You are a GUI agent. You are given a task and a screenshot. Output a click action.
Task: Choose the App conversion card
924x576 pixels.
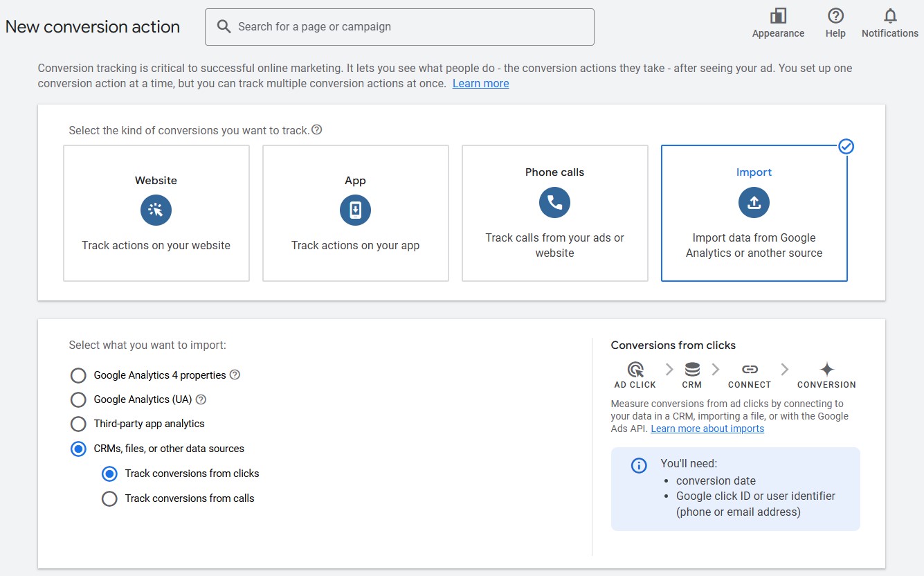[356, 213]
